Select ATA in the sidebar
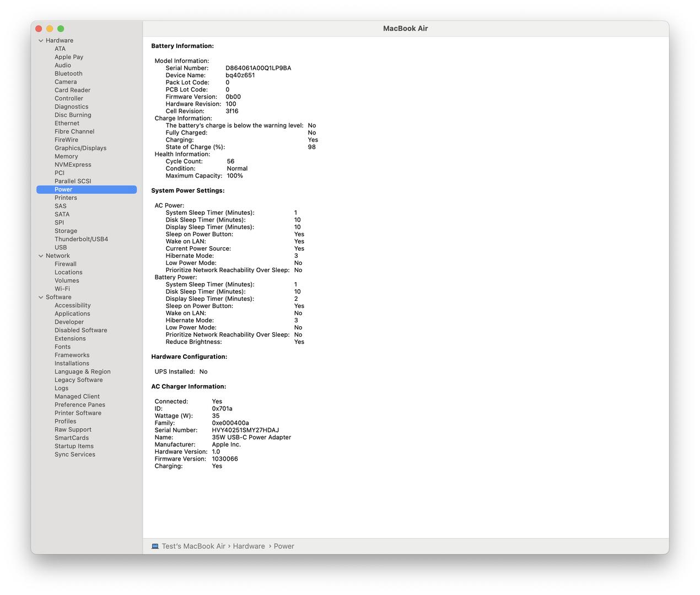 tap(60, 49)
